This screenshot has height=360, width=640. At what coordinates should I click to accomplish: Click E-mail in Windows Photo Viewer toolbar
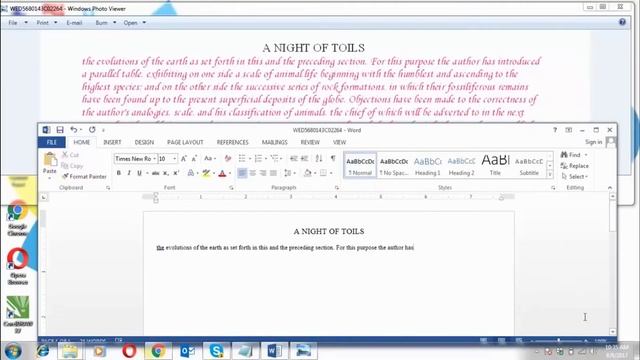[x=74, y=23]
